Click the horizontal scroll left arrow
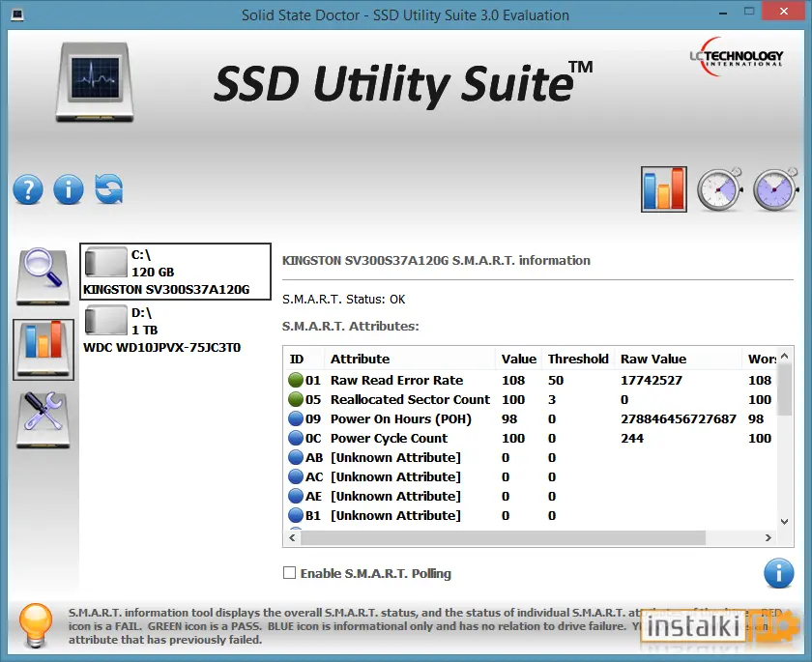This screenshot has height=662, width=812. coord(292,537)
